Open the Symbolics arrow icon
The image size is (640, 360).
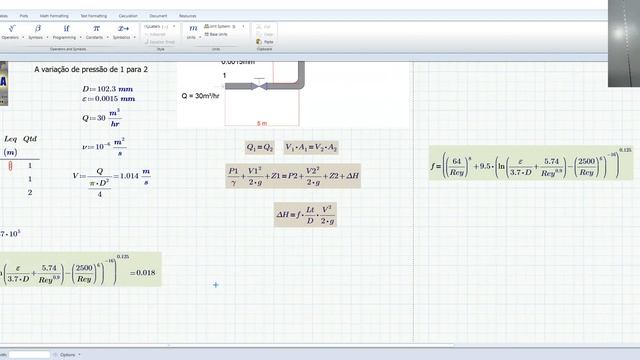(123, 28)
